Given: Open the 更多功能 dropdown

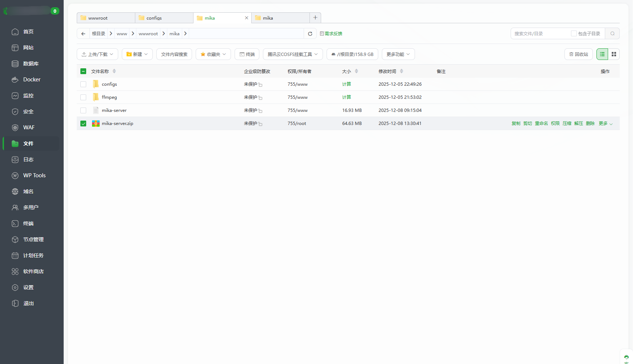Looking at the screenshot, I should [x=398, y=54].
